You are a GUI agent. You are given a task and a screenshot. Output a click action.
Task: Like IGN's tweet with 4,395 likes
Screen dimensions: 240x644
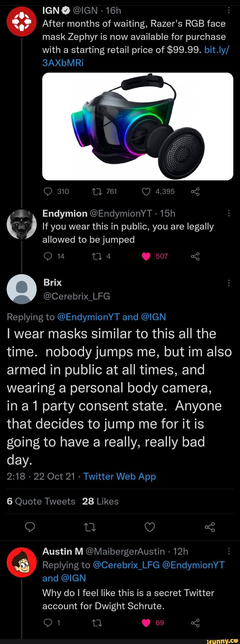point(146,192)
